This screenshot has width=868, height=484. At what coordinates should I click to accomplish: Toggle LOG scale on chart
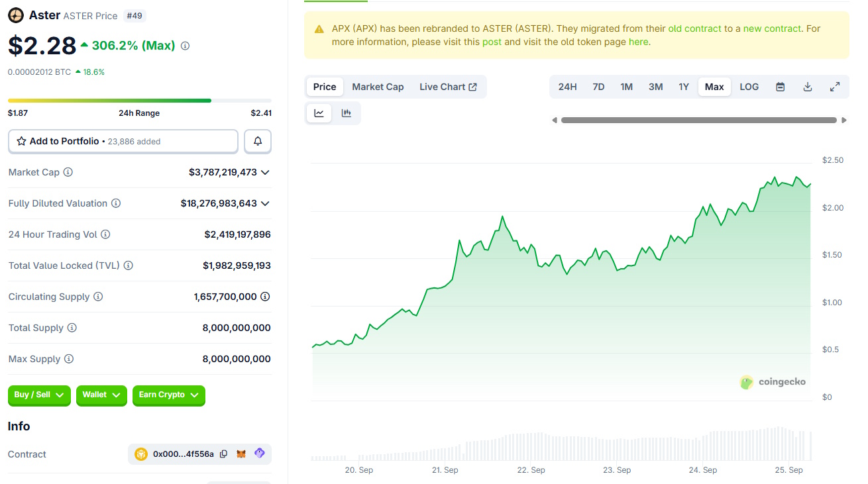[749, 87]
